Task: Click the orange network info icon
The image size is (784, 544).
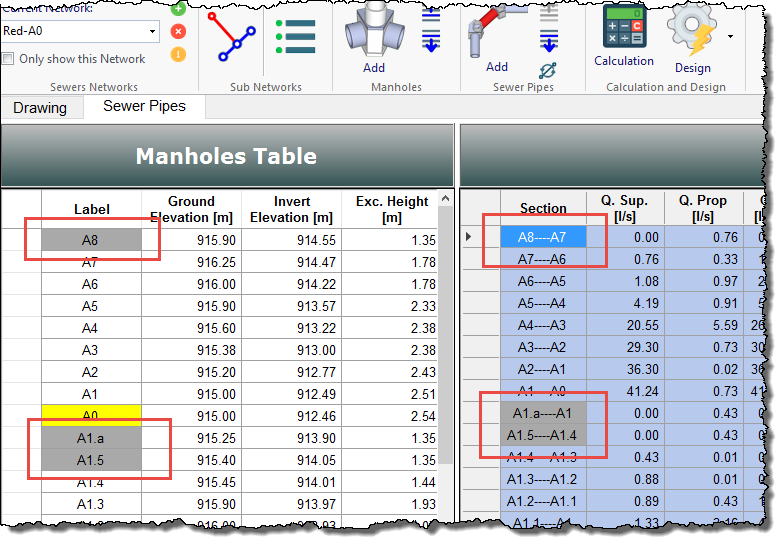Action: [x=178, y=54]
